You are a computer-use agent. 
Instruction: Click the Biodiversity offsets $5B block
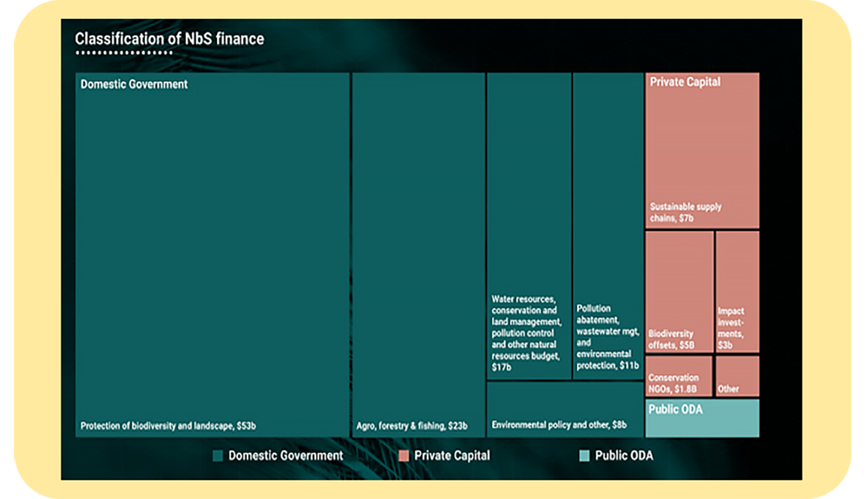(679, 291)
